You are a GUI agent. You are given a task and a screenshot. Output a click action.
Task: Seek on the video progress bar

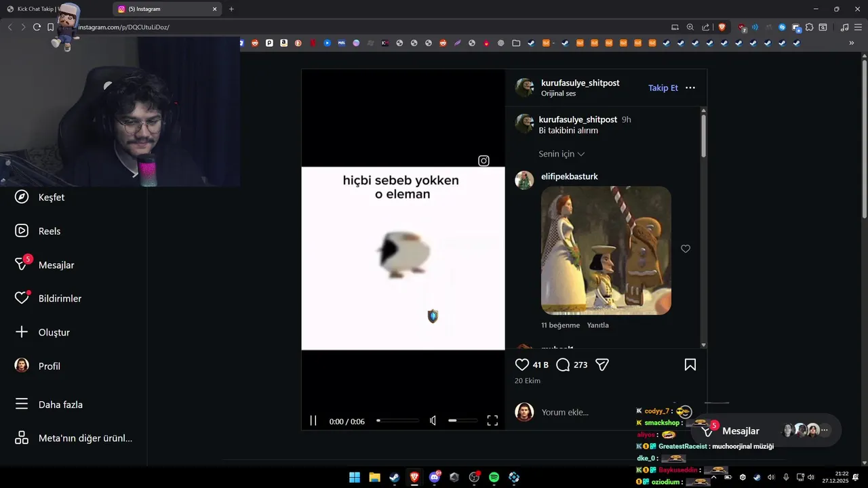(398, 421)
